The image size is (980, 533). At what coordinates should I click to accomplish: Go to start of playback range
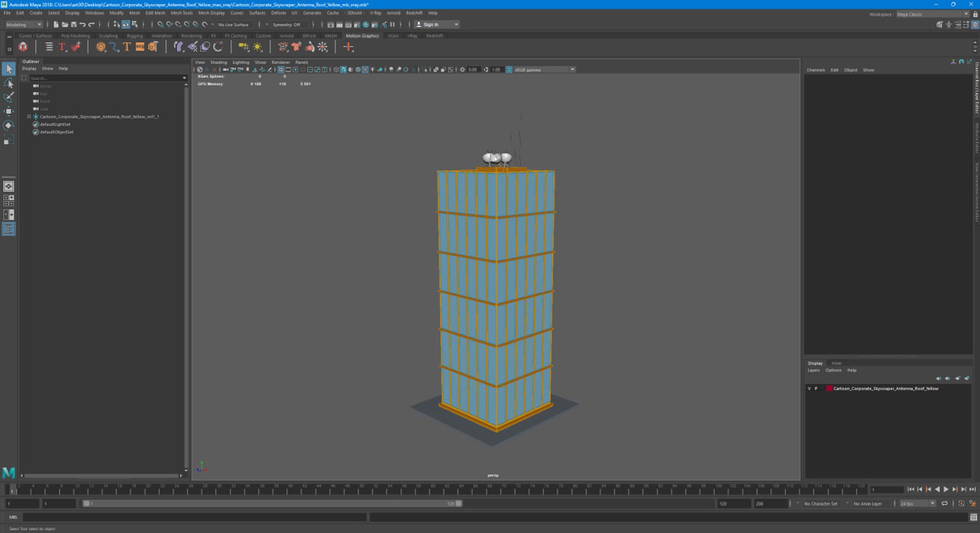pyautogui.click(x=911, y=489)
